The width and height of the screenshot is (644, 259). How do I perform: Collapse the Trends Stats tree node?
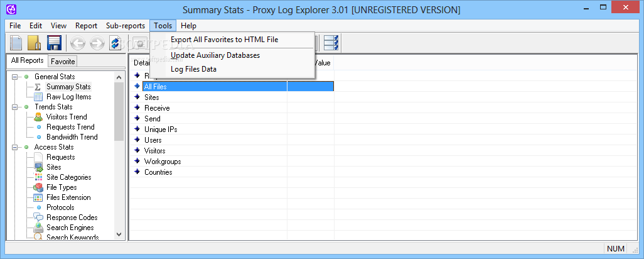point(15,107)
